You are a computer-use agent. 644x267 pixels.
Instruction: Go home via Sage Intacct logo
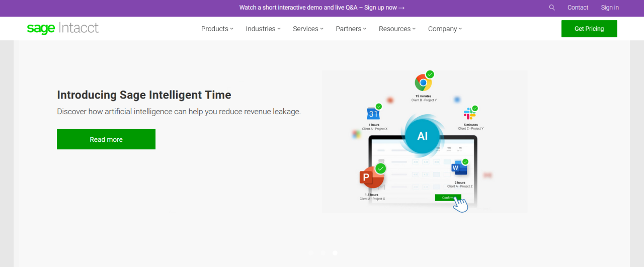pyautogui.click(x=63, y=28)
